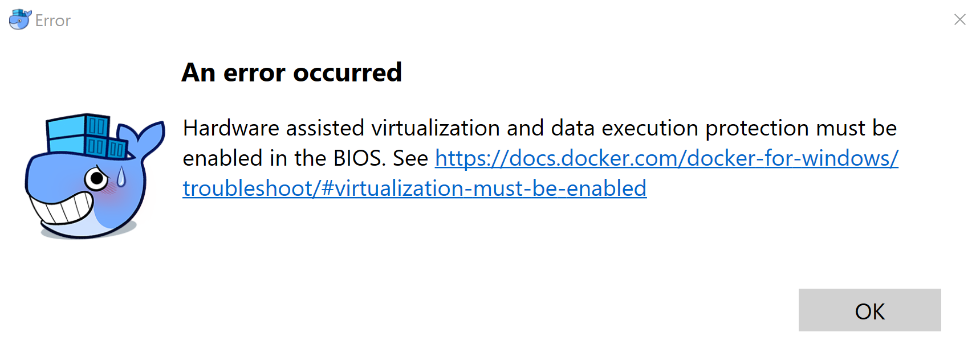
Task: Click the "An error occurred" heading
Action: [291, 73]
